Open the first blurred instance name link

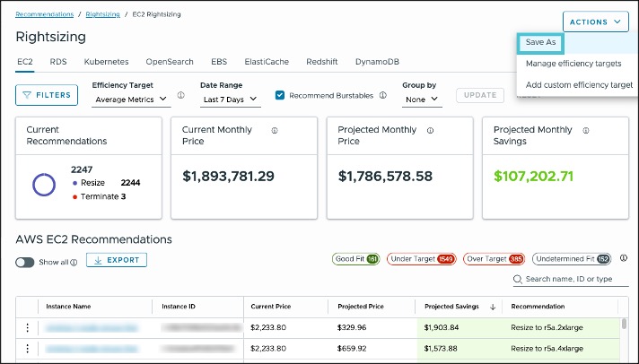tap(92, 327)
